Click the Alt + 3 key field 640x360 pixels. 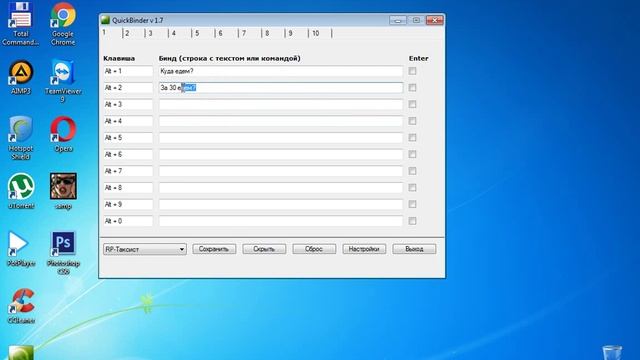(128, 104)
